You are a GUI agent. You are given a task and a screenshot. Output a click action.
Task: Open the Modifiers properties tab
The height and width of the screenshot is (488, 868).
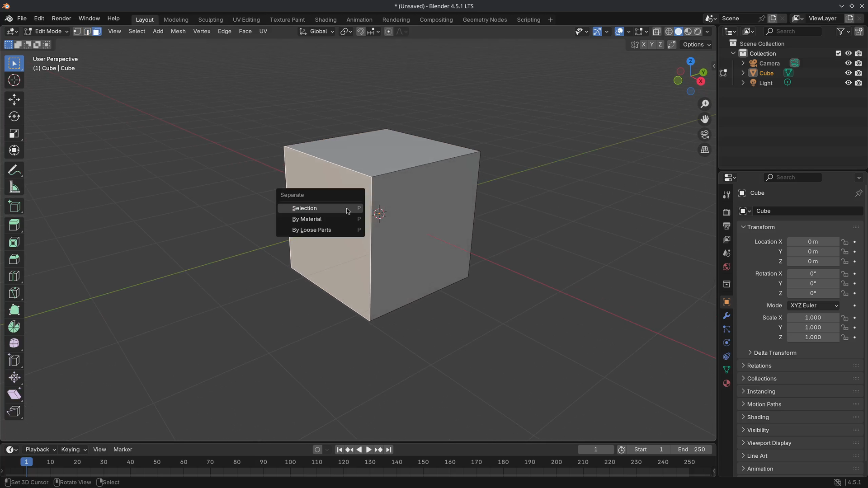point(726,315)
